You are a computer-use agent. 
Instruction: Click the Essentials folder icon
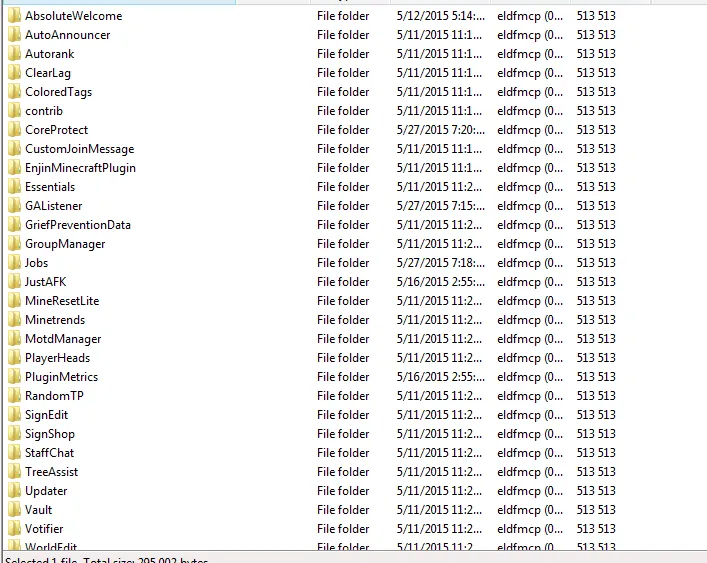click(14, 187)
